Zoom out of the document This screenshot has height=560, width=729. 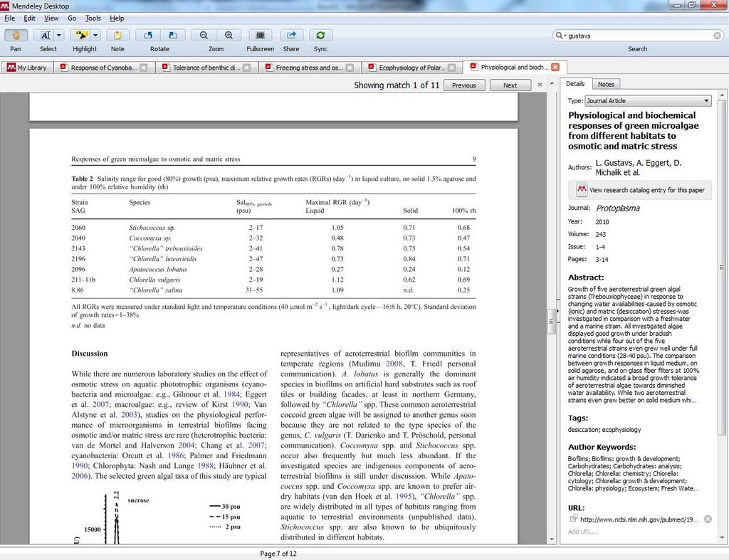tap(204, 36)
